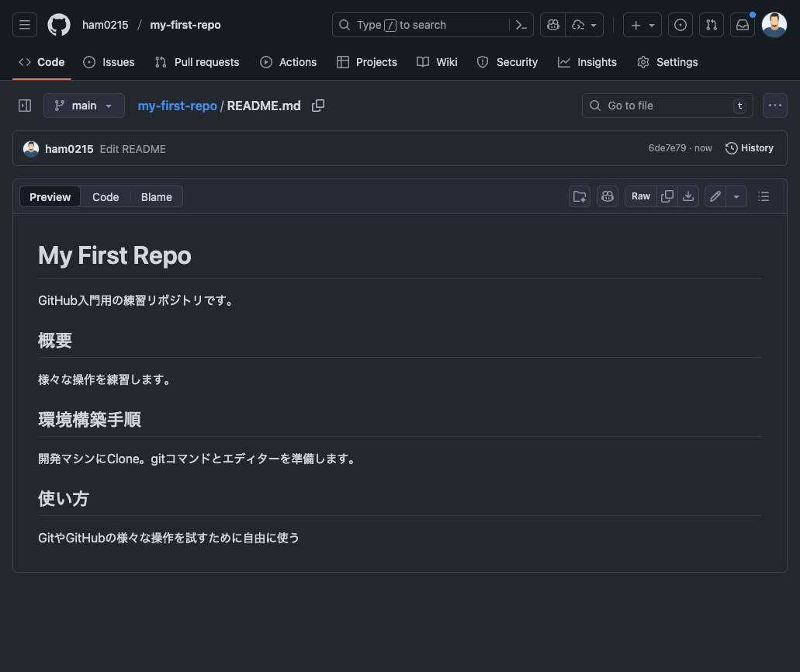Switch to the Blame view
This screenshot has height=672, width=800.
pyautogui.click(x=156, y=196)
